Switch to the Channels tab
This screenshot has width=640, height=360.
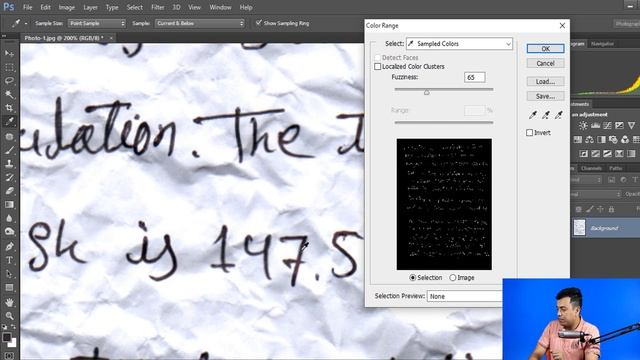591,168
